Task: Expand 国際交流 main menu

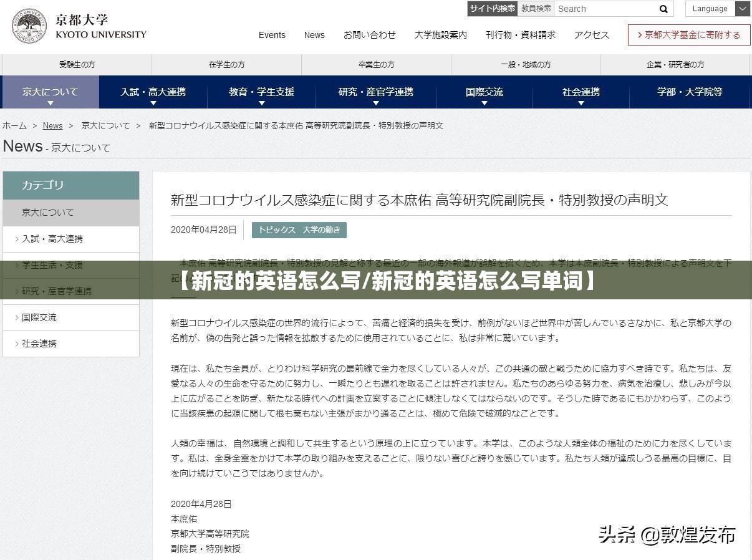Action: click(x=484, y=92)
